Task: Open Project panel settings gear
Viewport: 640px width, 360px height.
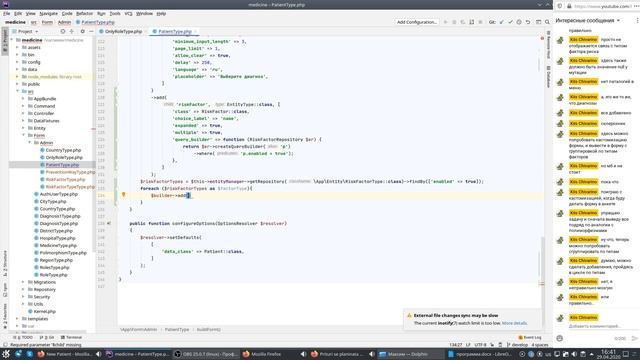Action: tap(82, 31)
